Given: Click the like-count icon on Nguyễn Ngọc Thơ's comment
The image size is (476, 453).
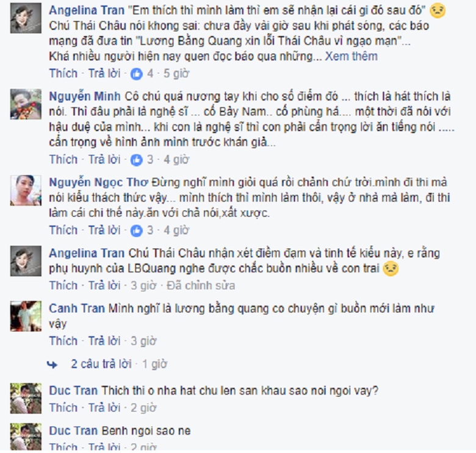Looking at the screenshot, I should point(137,230).
